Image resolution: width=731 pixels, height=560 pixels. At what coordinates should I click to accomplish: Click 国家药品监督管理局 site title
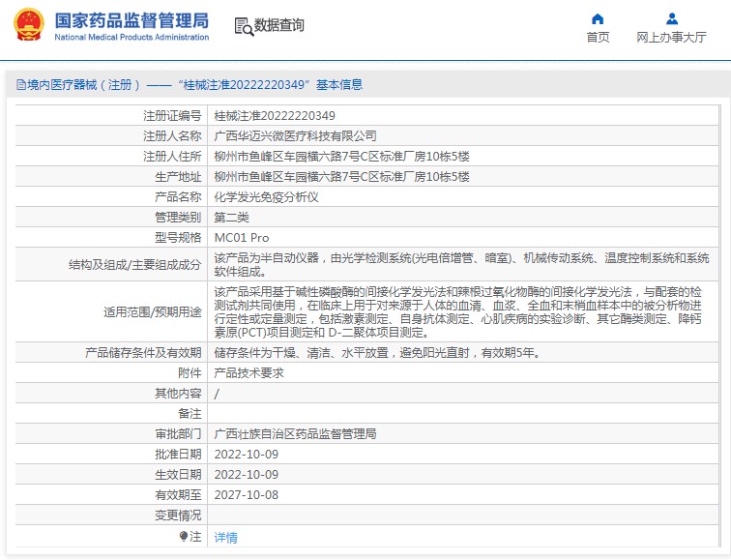coord(132,21)
